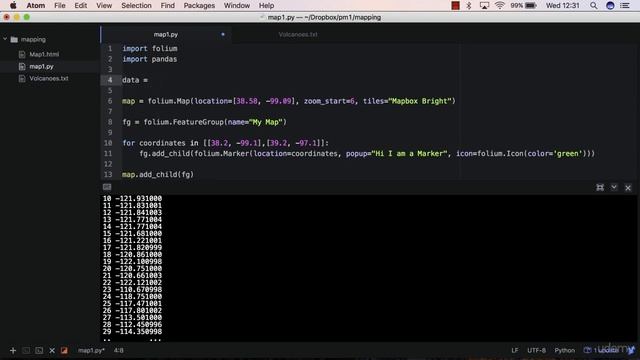Switch to the map1.py tab
This screenshot has height=360, width=640.
(x=166, y=34)
